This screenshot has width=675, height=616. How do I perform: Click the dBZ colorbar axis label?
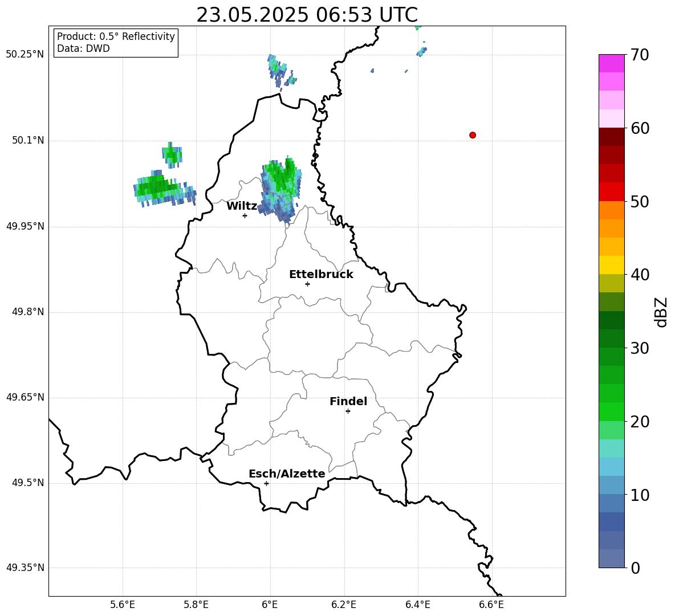pyautogui.click(x=661, y=312)
